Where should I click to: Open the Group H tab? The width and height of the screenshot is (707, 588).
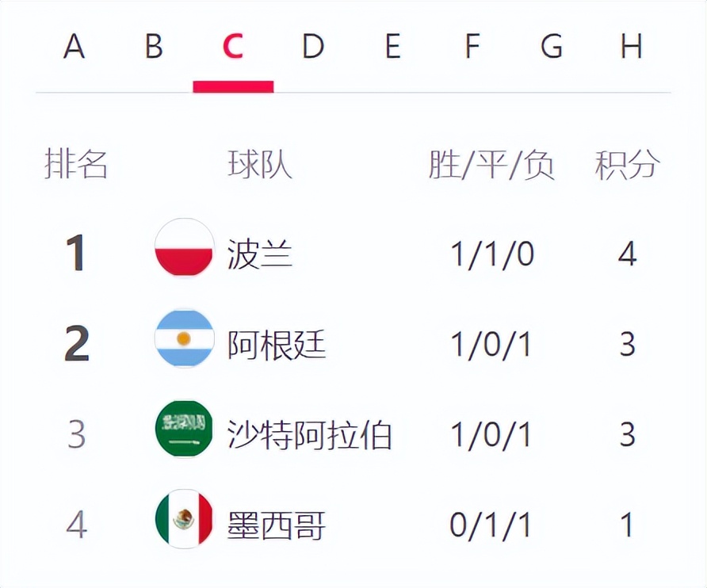631,48
